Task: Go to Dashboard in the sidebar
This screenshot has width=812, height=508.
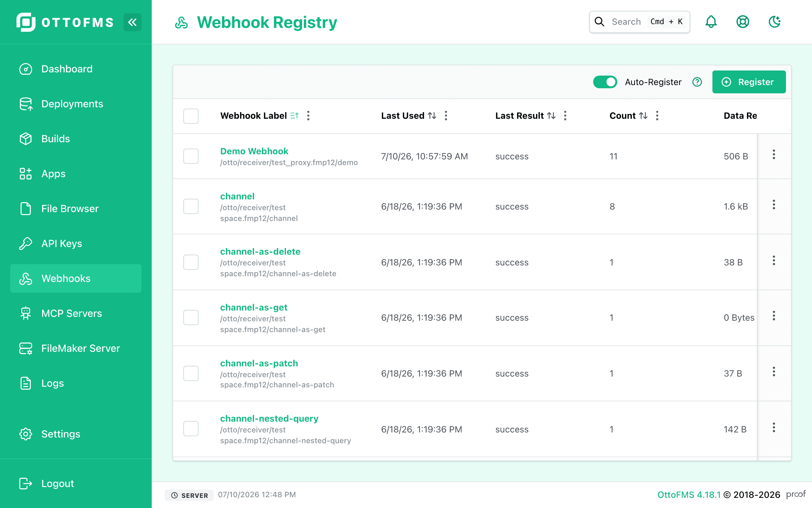Action: tap(76, 69)
